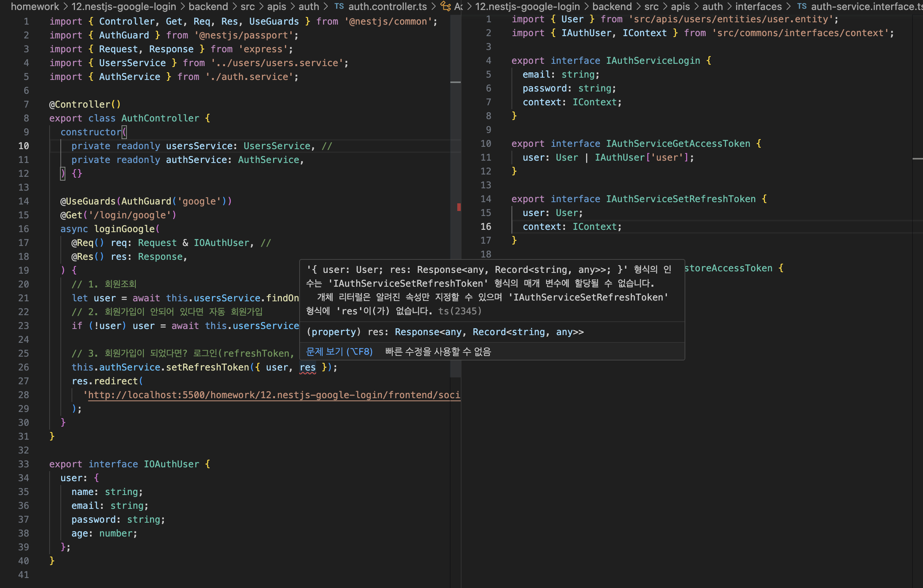Image resolution: width=923 pixels, height=588 pixels.
Task: Click the IOAuthUser interface name on line 33
Action: coord(172,464)
